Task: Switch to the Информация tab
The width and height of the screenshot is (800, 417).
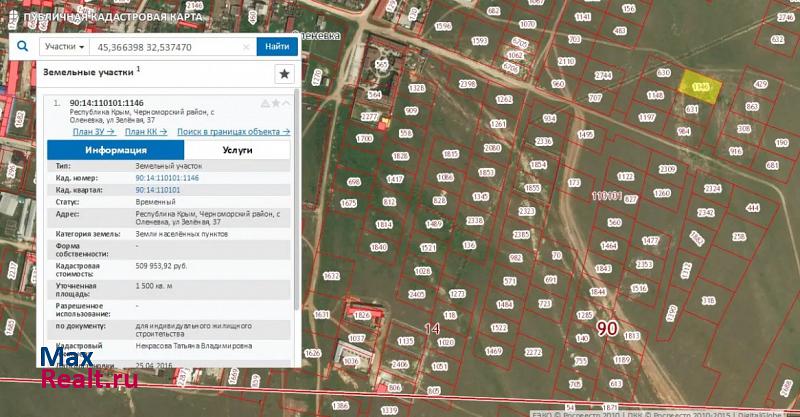Action: pyautogui.click(x=109, y=149)
